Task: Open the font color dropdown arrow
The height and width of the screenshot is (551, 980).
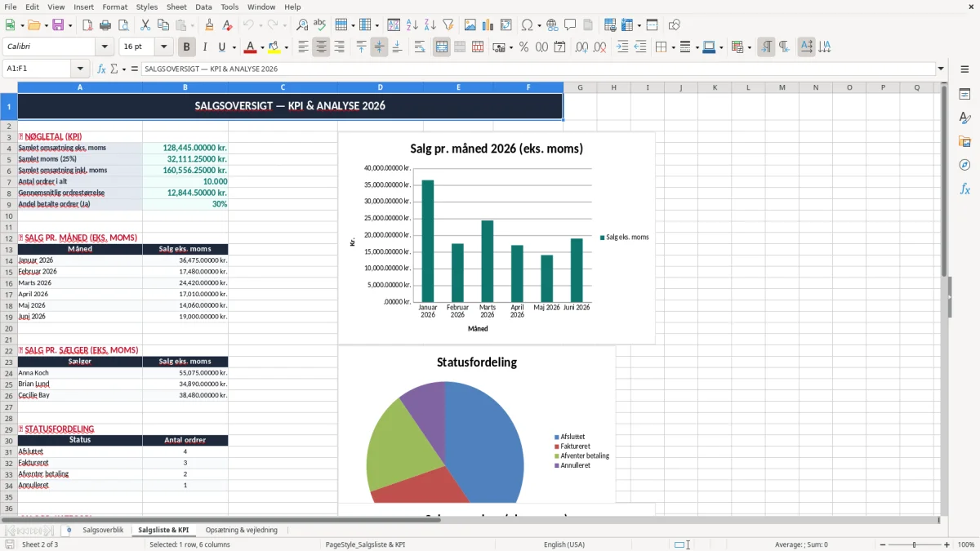Action: tap(262, 47)
